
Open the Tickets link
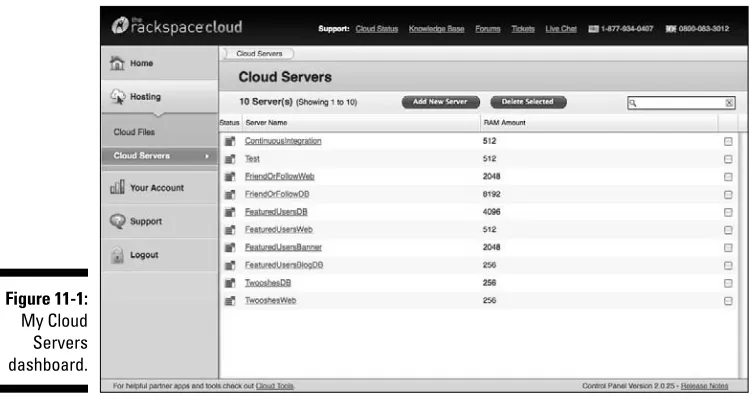click(x=523, y=29)
